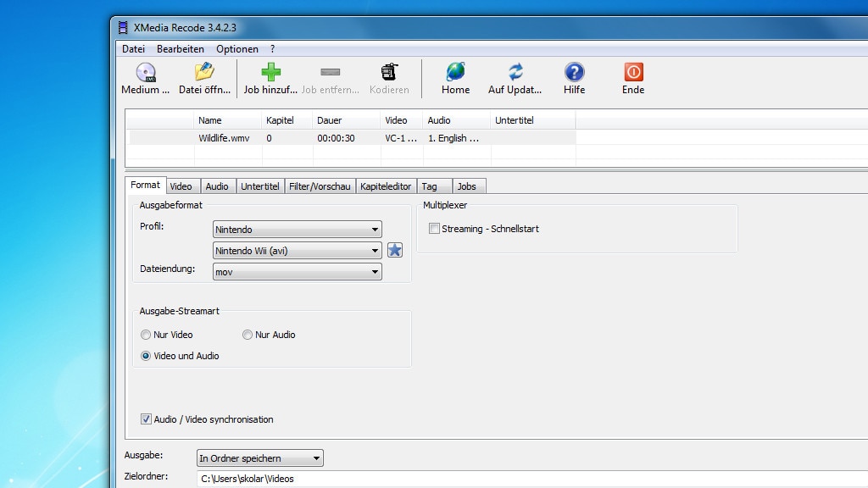
Task: Exit the app using Ende icon
Action: (x=633, y=73)
